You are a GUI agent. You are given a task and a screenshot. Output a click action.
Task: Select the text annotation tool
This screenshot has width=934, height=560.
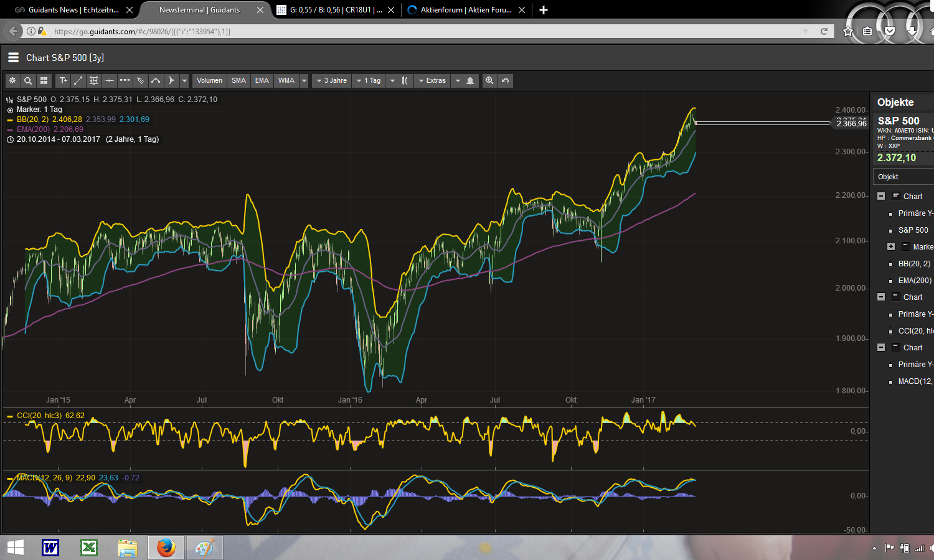(63, 81)
